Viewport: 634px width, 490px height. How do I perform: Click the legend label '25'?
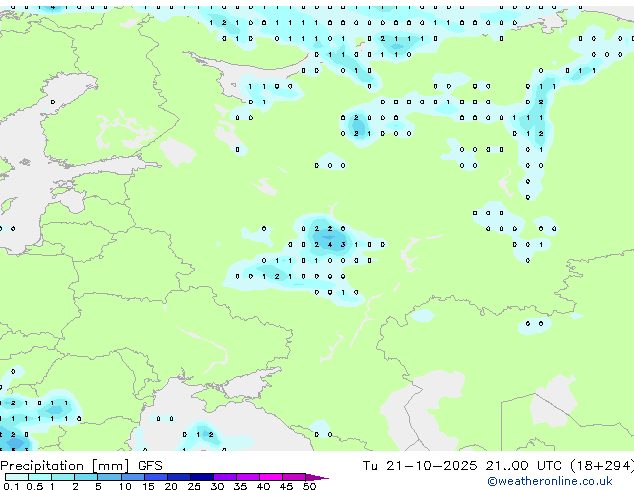click(x=194, y=486)
